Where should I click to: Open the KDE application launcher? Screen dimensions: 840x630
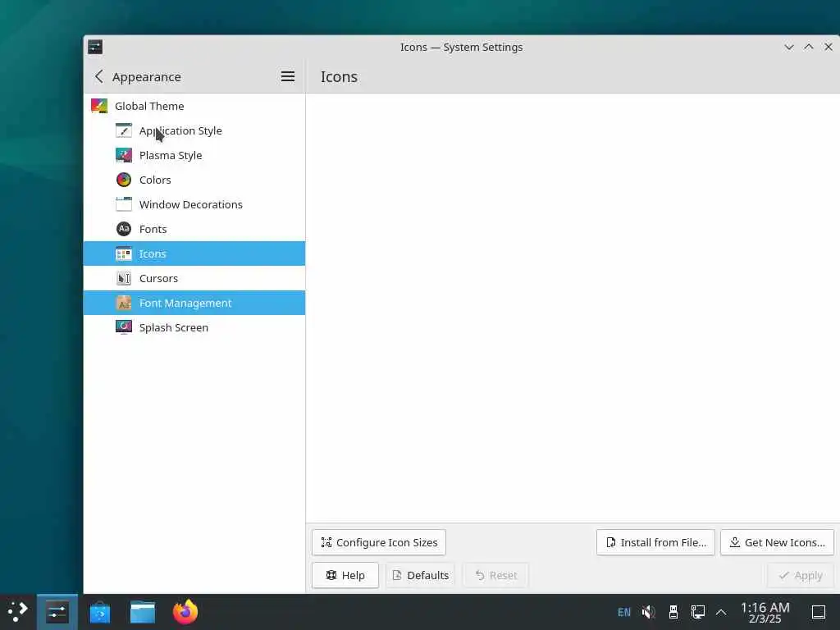18,612
